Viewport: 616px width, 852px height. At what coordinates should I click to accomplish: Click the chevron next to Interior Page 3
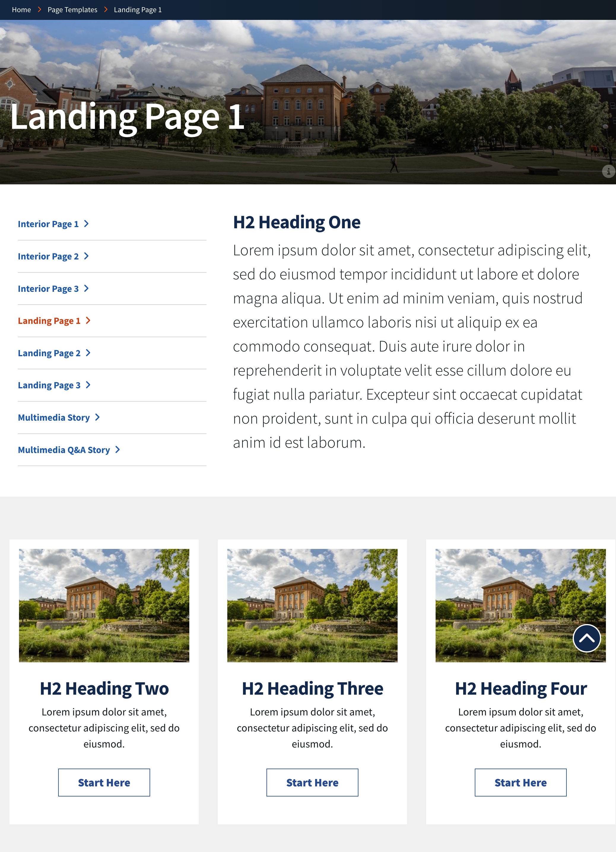point(87,288)
